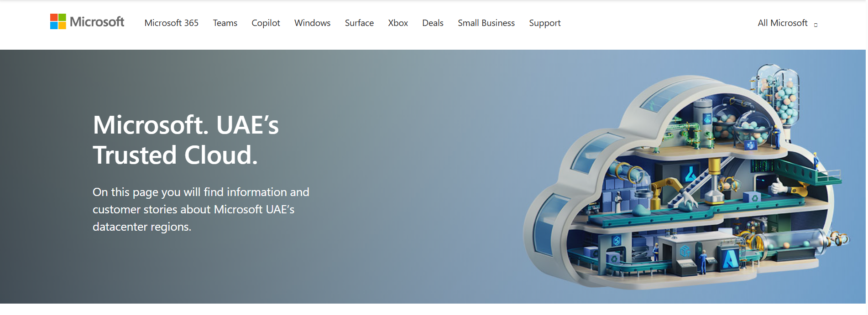The height and width of the screenshot is (315, 868).
Task: Click the Microsoft wordmark text
Action: (97, 21)
